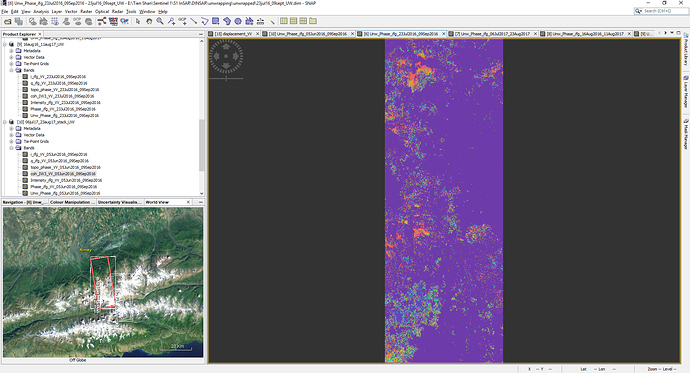Select the Pin placing tool
The height and width of the screenshot is (373, 690).
[171, 21]
